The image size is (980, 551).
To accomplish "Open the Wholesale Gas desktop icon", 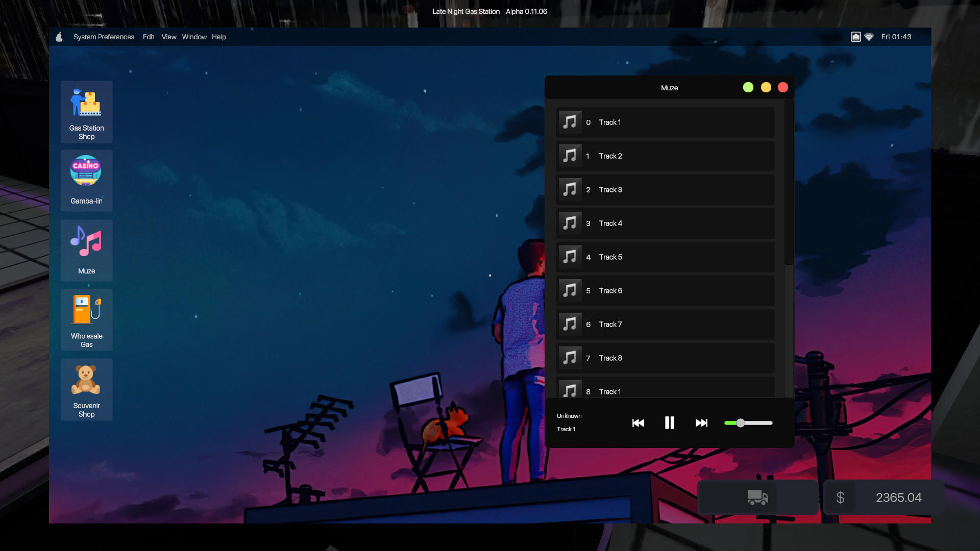I will point(86,319).
